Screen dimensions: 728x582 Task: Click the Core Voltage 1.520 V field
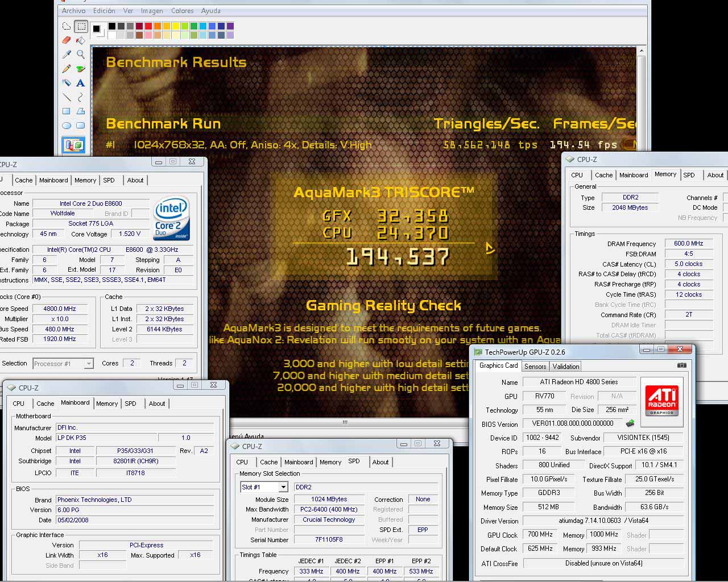[x=130, y=234]
